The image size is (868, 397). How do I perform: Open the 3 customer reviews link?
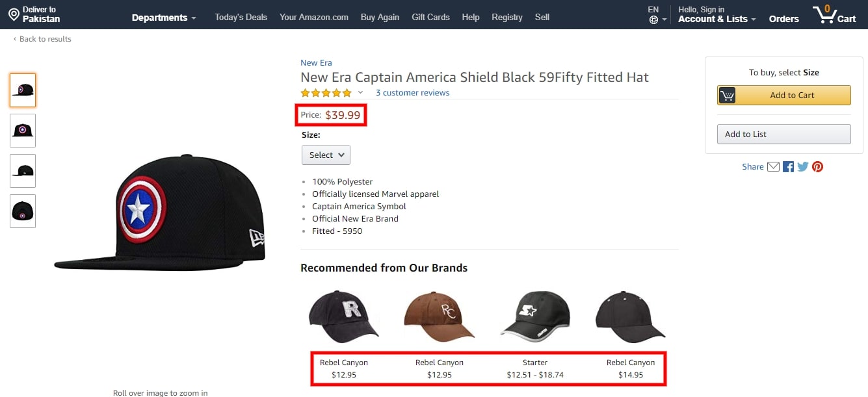412,93
